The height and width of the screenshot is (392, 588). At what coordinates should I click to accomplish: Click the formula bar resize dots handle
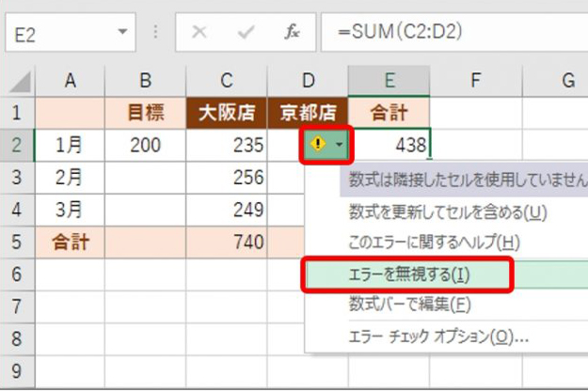pos(155,32)
